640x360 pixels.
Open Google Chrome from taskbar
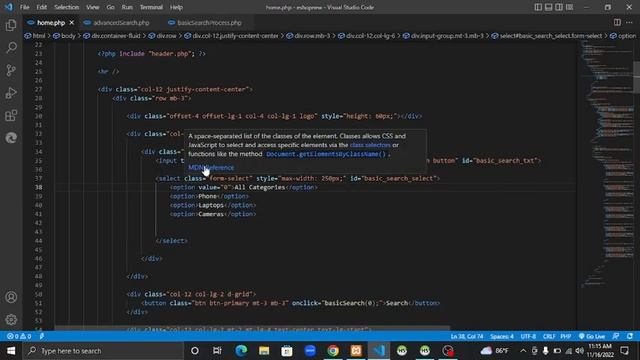[333, 351]
